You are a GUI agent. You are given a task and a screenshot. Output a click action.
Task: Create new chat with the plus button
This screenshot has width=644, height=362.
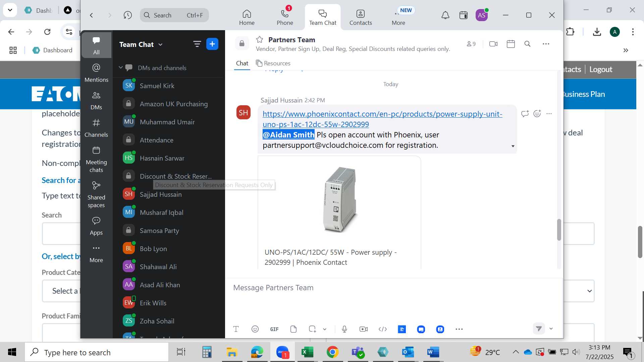(212, 44)
